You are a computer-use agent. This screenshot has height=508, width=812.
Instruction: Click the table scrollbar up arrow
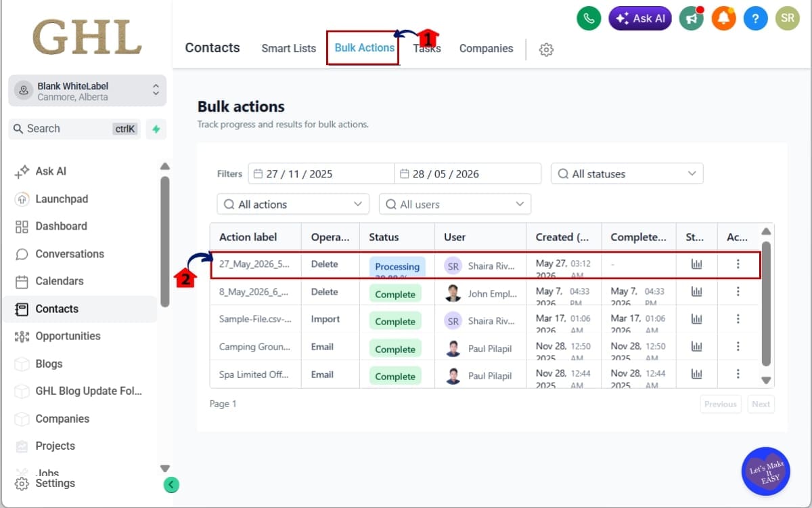(766, 232)
